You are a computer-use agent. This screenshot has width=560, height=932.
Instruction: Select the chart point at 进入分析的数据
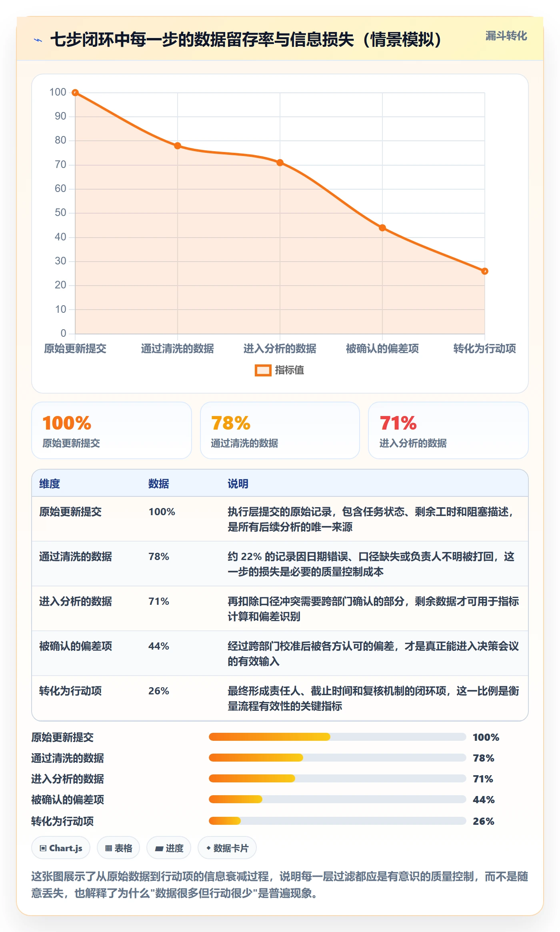tap(280, 163)
